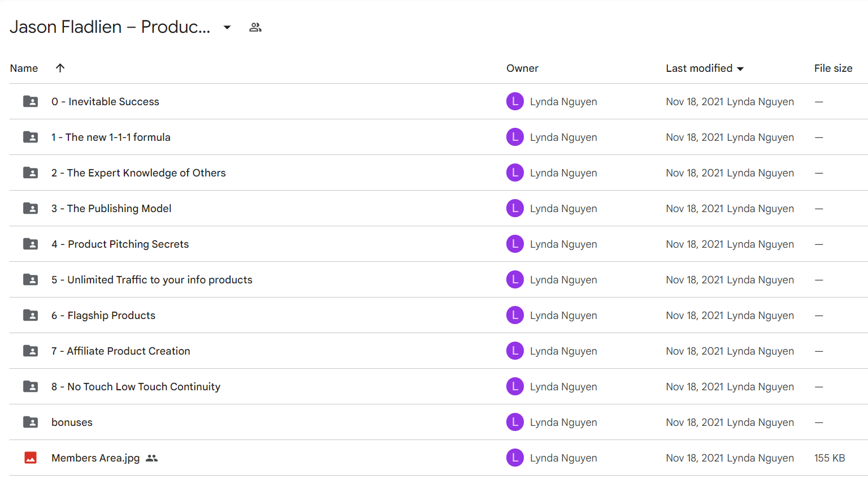Click owner avatar in Inevitable Success row
Image resolution: width=868 pixels, height=500 pixels.
[515, 101]
